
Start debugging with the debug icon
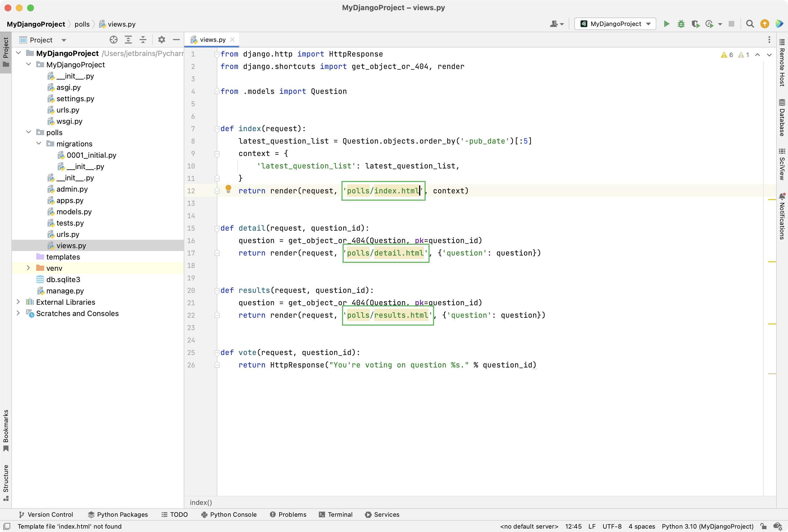coord(681,24)
